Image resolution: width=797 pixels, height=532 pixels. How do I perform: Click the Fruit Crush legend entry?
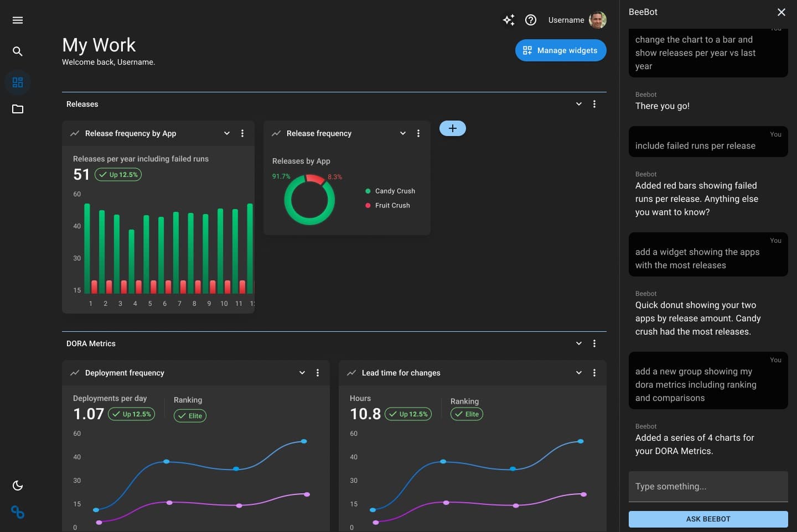[388, 205]
